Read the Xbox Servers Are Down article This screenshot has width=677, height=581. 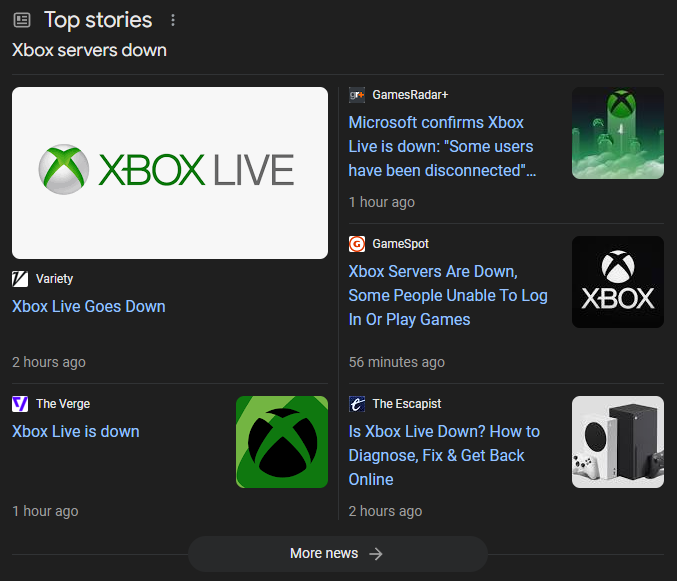click(x=448, y=296)
